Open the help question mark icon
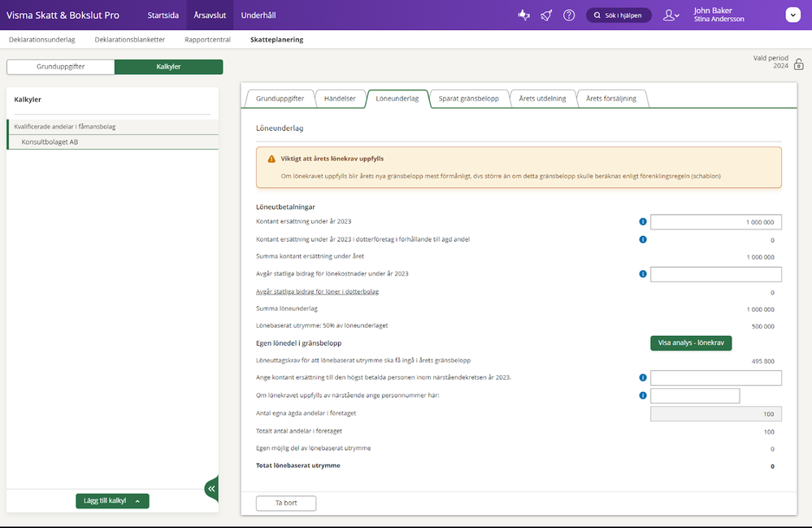This screenshot has height=528, width=812. pos(569,15)
